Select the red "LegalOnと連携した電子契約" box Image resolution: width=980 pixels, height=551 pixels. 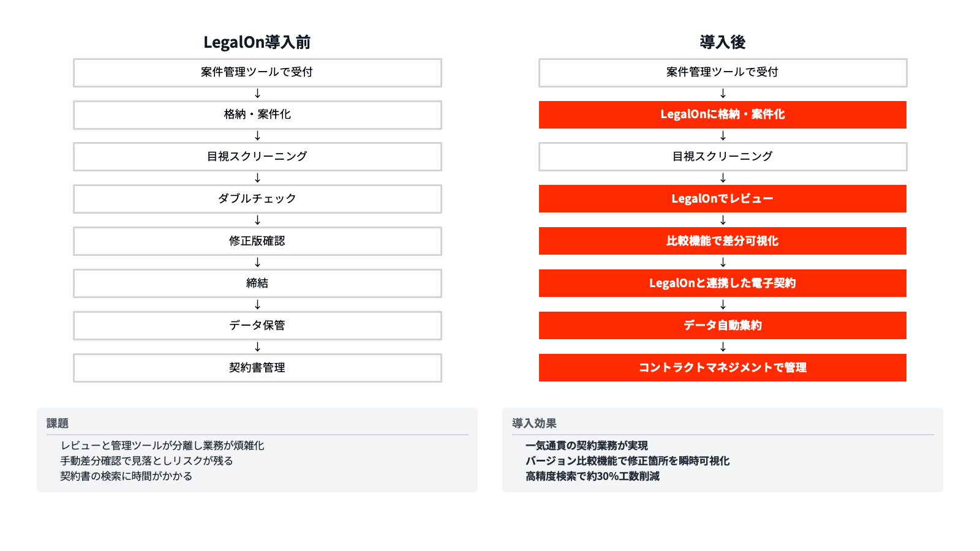pyautogui.click(x=723, y=283)
